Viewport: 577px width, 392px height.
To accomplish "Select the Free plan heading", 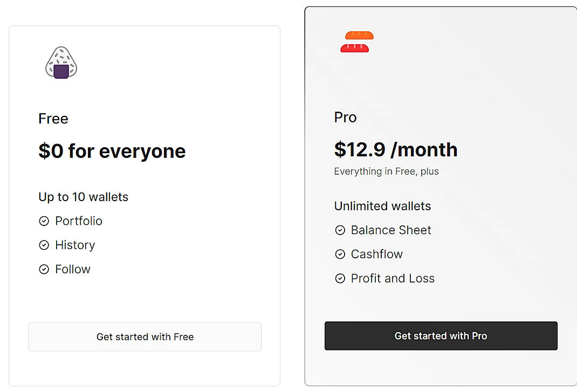I will [53, 119].
